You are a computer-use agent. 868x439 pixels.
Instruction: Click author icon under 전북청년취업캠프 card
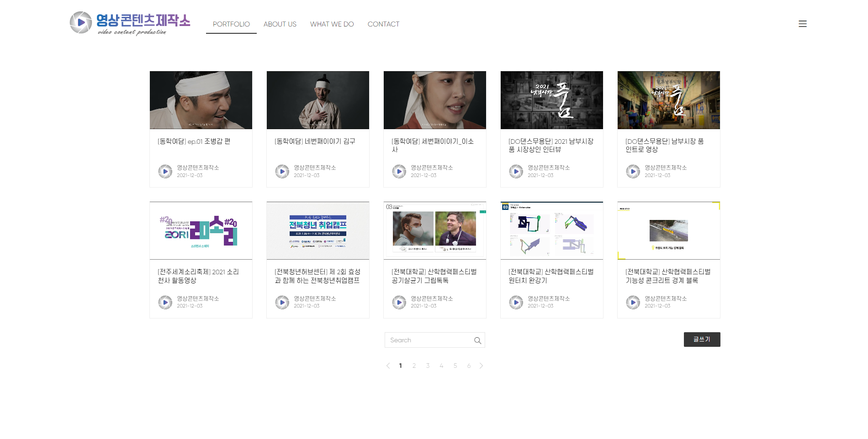(282, 302)
